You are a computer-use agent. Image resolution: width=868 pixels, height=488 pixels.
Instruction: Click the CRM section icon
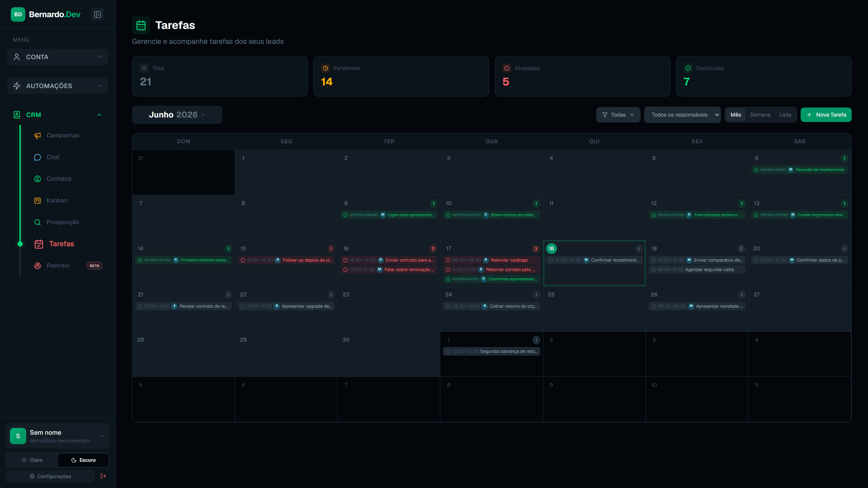tap(17, 115)
